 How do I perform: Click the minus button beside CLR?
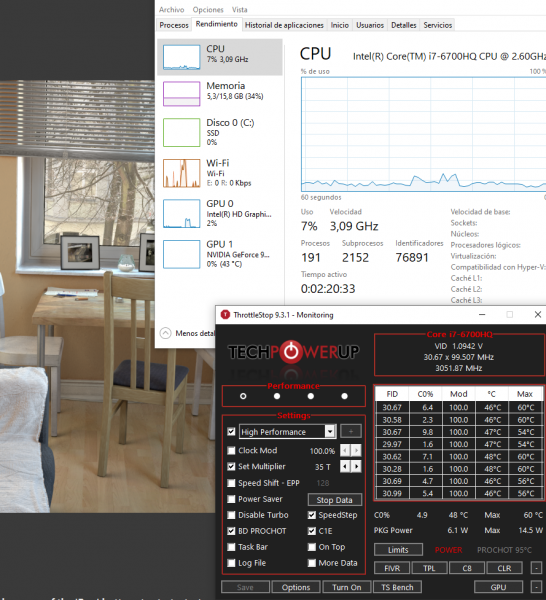[536, 568]
